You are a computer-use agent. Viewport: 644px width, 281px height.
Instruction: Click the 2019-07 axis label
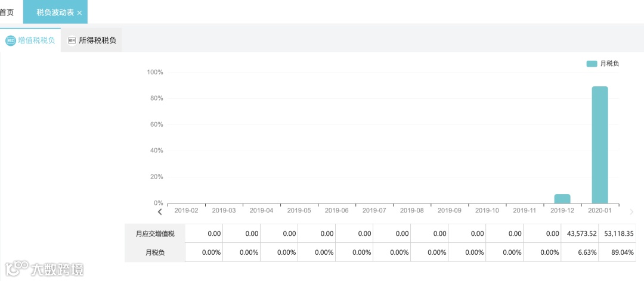[x=374, y=211]
